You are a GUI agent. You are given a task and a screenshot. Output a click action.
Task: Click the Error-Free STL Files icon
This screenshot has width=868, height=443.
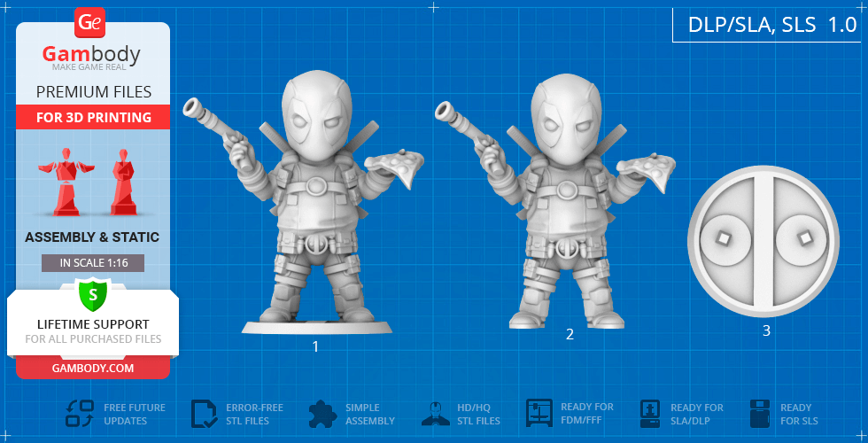204,414
